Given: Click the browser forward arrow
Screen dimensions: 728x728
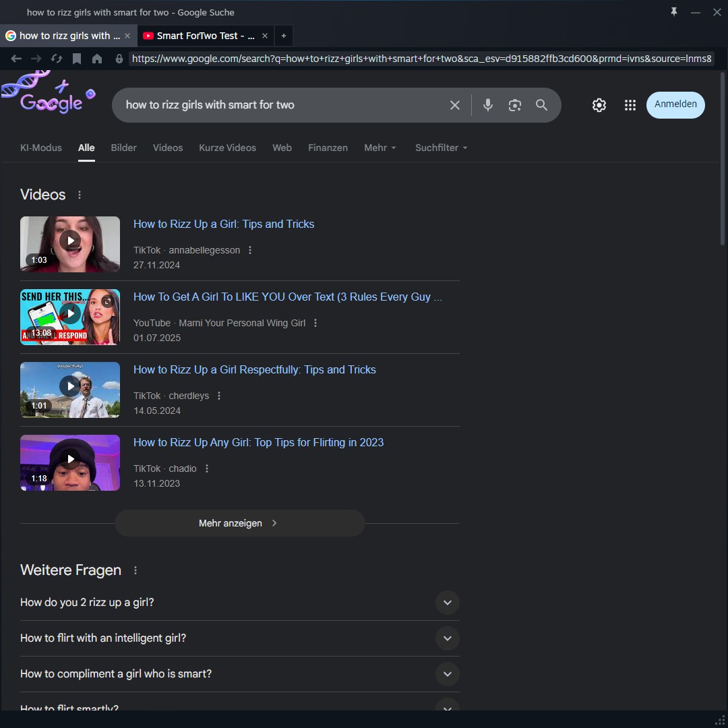Looking at the screenshot, I should tap(36, 59).
